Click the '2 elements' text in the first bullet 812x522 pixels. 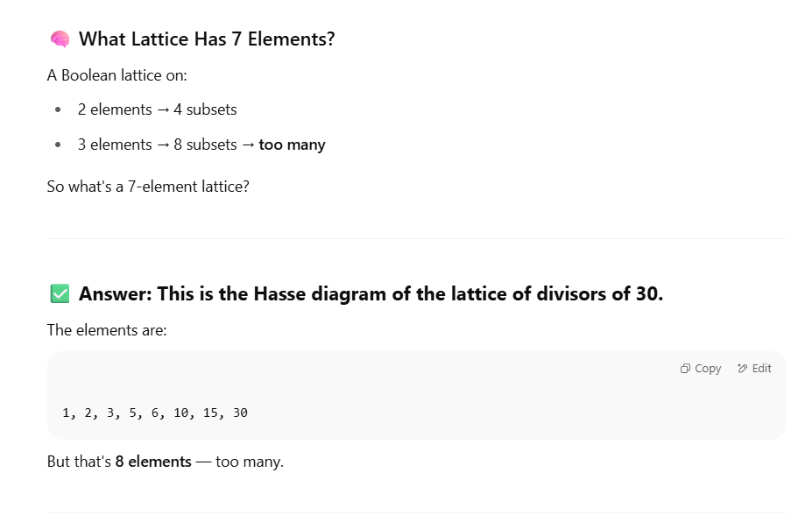tap(115, 109)
